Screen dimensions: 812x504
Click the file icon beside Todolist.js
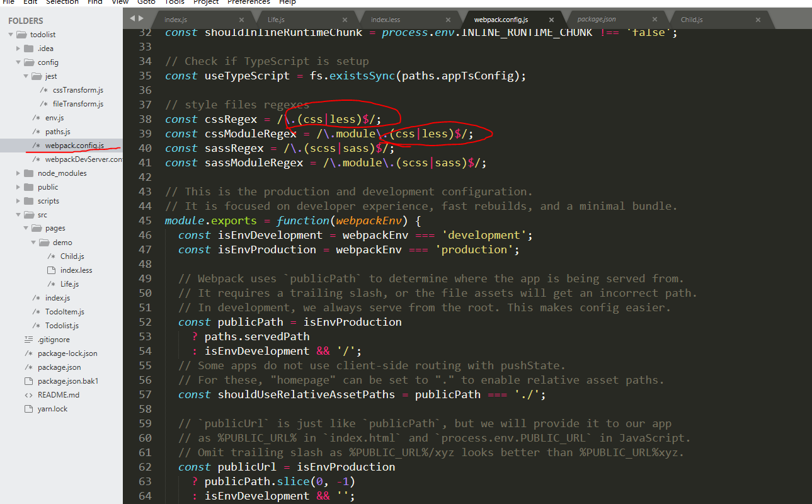[37, 326]
